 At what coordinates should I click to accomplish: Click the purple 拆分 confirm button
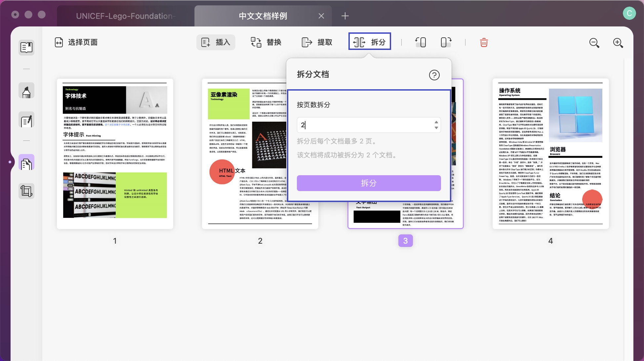pyautogui.click(x=369, y=183)
